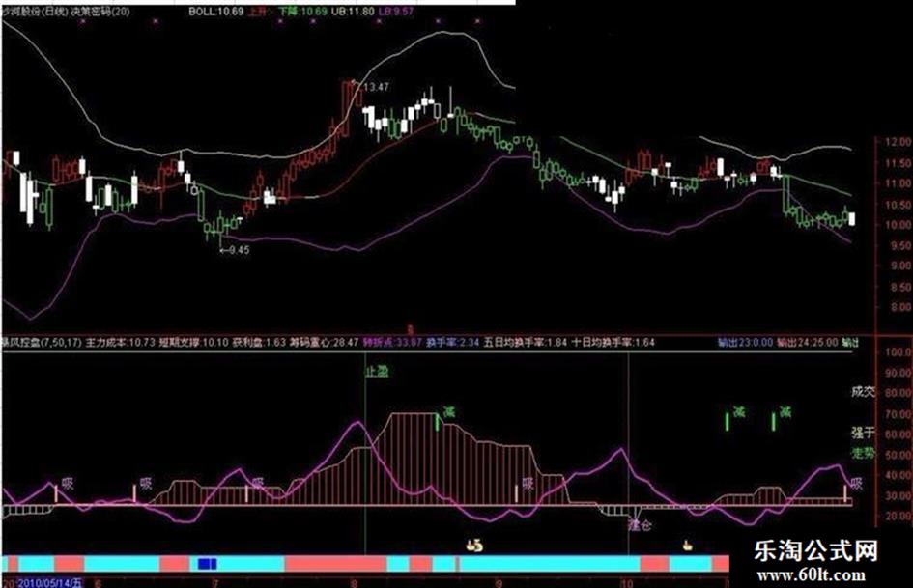Click the 成交 label on right edge

[x=864, y=392]
